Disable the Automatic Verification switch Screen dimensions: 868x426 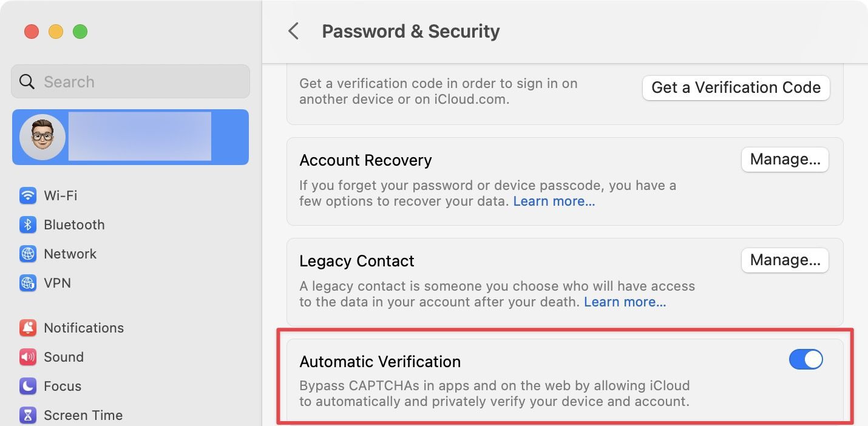point(805,359)
